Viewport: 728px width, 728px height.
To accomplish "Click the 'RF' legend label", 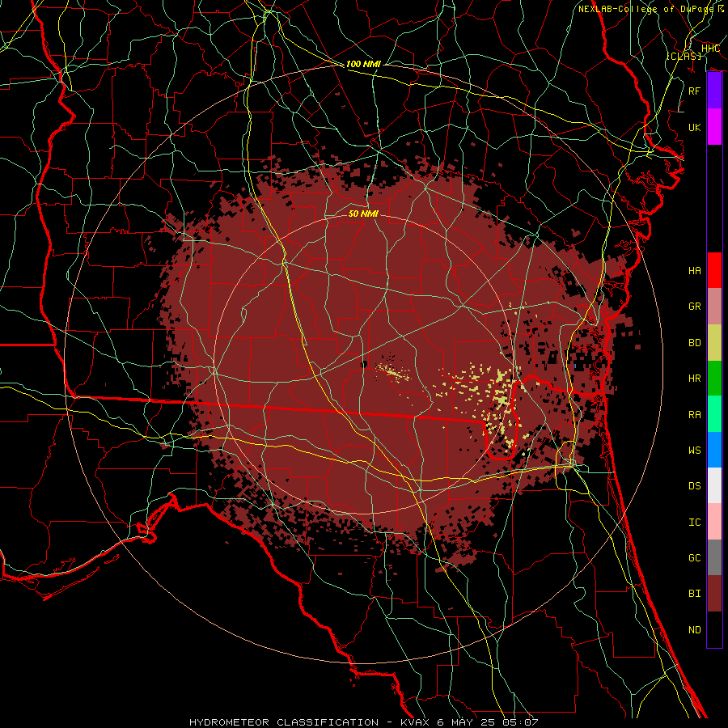I will click(x=694, y=91).
